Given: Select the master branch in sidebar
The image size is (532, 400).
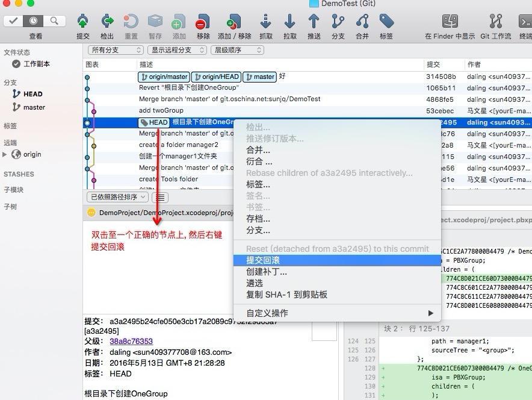Looking at the screenshot, I should point(34,107).
